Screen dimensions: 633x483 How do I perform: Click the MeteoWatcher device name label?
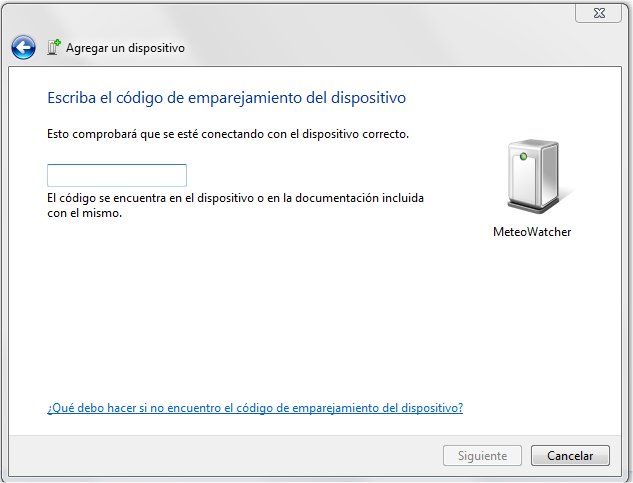[x=532, y=231]
